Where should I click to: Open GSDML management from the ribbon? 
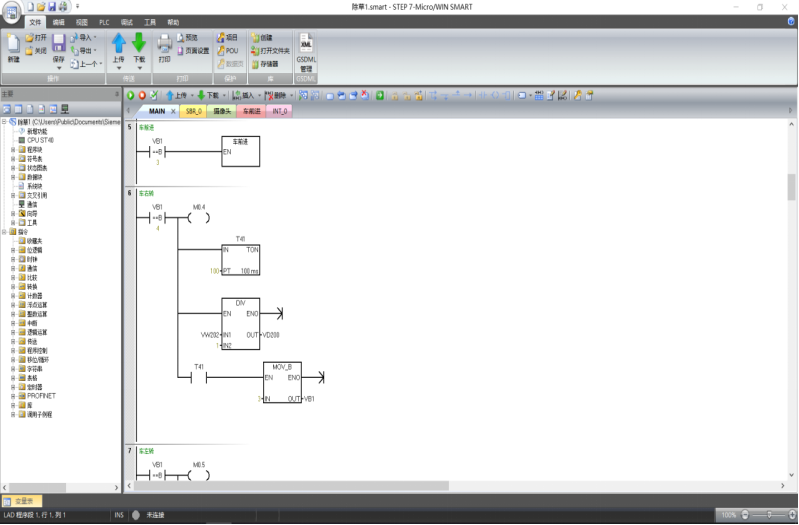306,50
